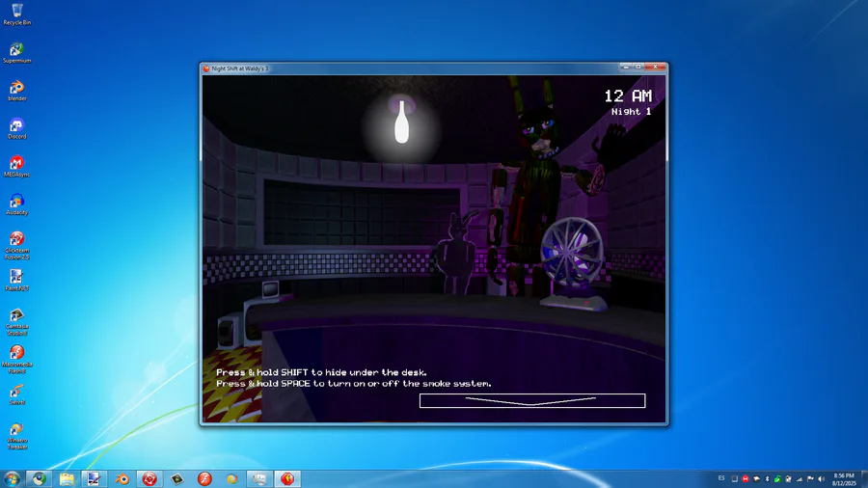The width and height of the screenshot is (868, 488).
Task: Launch Macromedia Flash 8 from desktop
Action: coord(17,360)
